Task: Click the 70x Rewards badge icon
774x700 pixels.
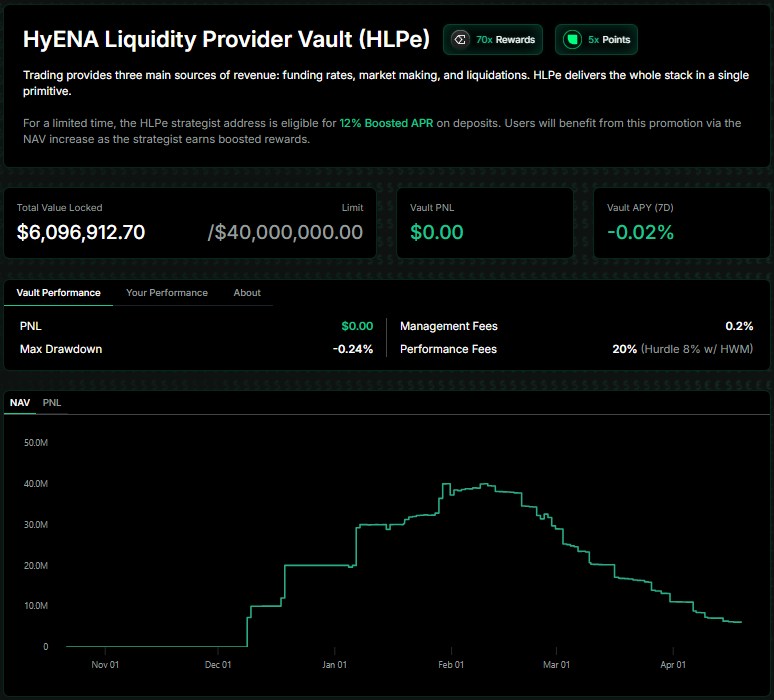Action: pyautogui.click(x=460, y=40)
